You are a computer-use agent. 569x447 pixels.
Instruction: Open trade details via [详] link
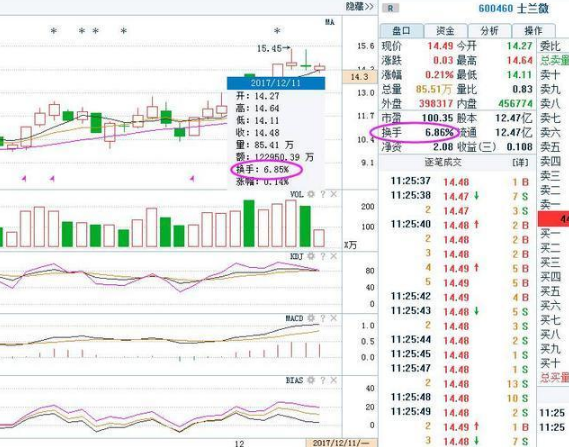(520, 162)
